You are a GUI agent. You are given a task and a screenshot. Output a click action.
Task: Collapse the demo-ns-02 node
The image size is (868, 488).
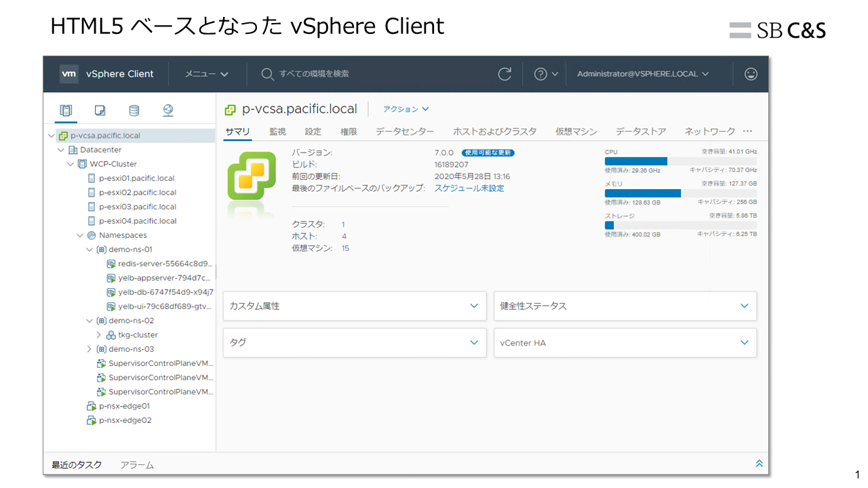click(90, 321)
